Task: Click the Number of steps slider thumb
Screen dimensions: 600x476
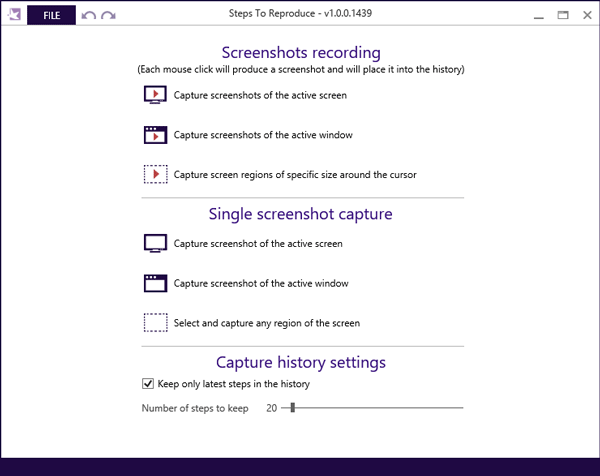Action: click(293, 408)
